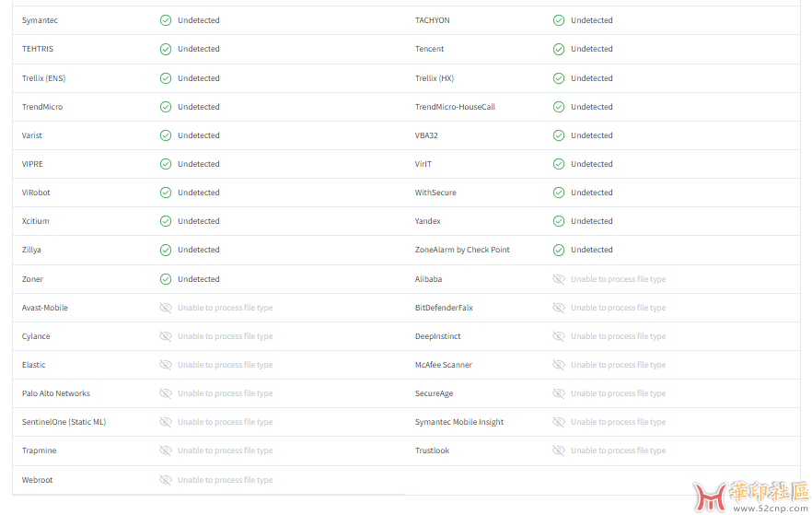Screen dimensions: 812x515
Task: Select the Tencent engine name
Action: (x=429, y=49)
